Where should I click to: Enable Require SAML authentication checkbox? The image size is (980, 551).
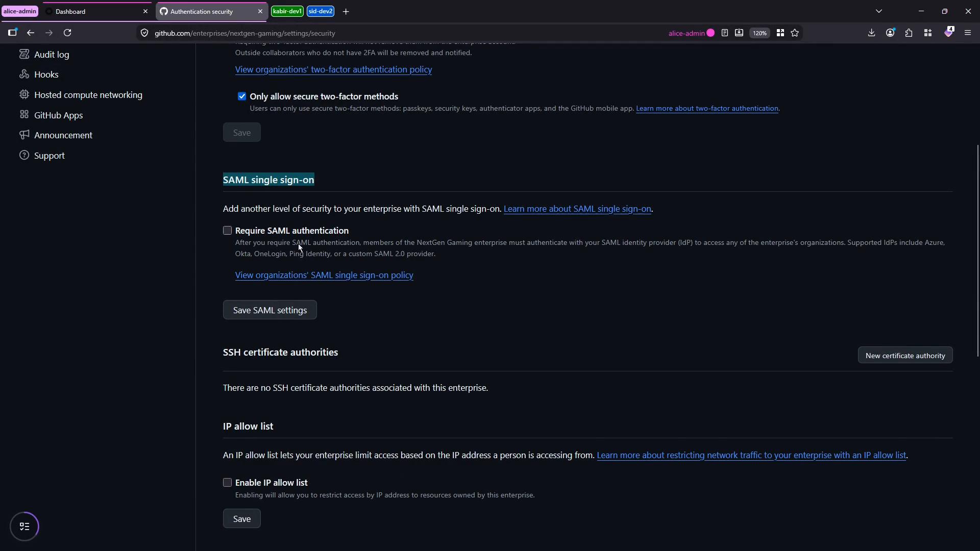227,231
